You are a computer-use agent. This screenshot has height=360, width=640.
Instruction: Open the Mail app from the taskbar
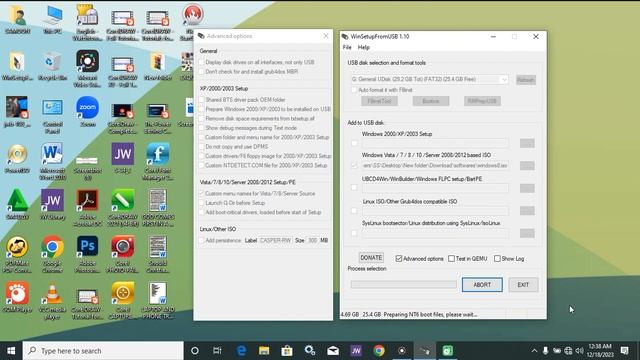point(333,351)
